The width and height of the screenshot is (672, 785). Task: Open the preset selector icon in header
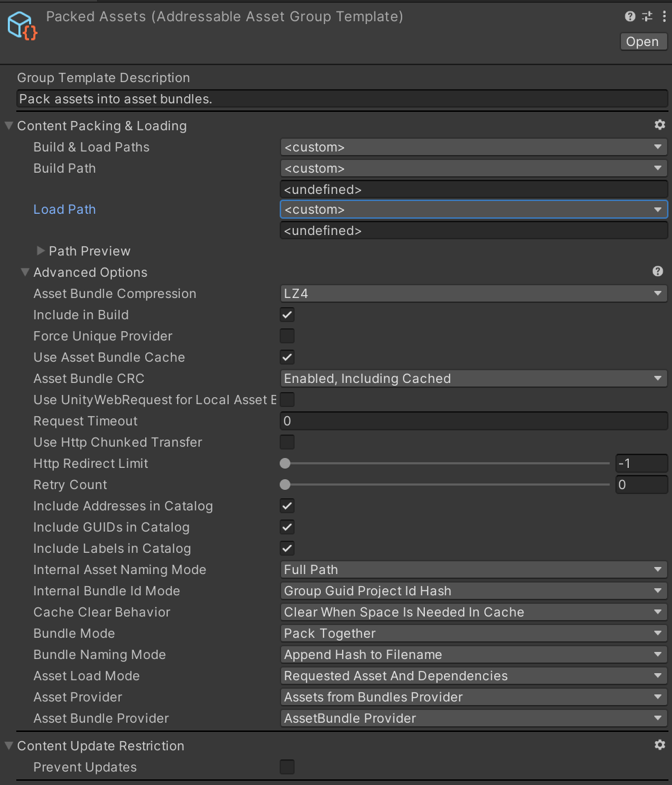[647, 16]
